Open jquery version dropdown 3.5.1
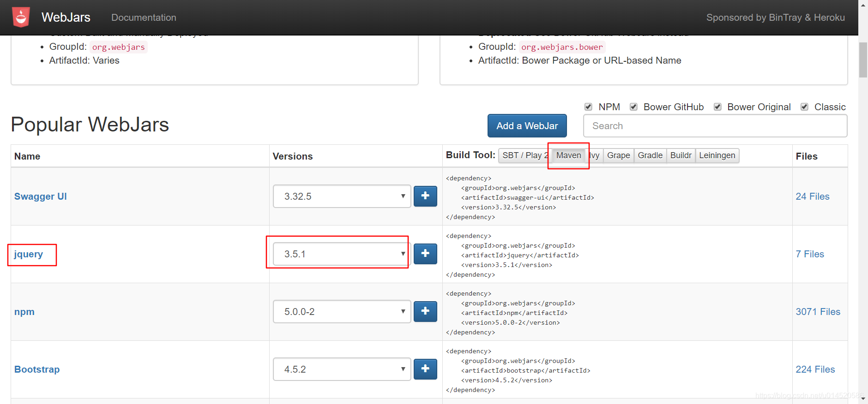The height and width of the screenshot is (404, 868). (x=342, y=254)
